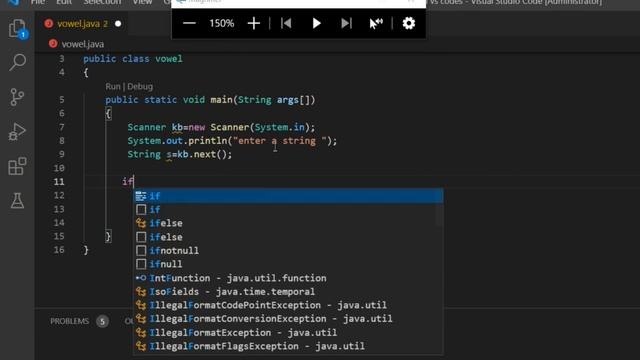Click Magnifier previous sentence button
Screen dimensions: 640x360
286,23
